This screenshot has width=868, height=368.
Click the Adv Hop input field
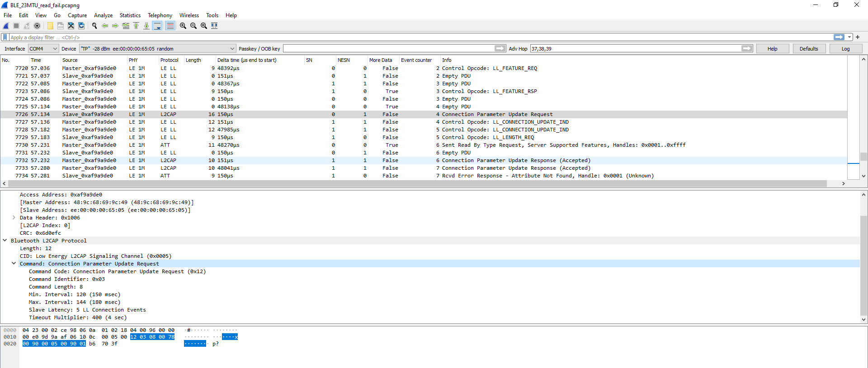[636, 48]
